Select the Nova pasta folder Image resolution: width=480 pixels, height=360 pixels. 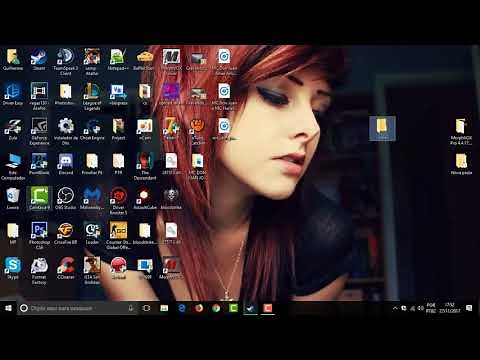pyautogui.click(x=461, y=164)
